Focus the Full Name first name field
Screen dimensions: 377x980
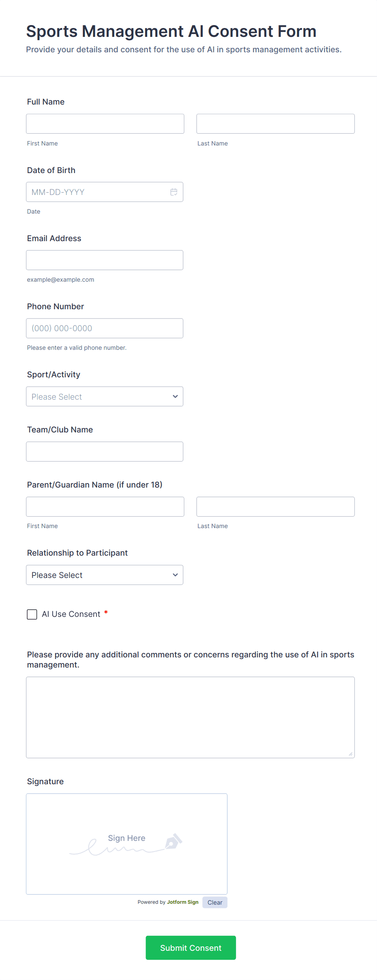pos(105,124)
